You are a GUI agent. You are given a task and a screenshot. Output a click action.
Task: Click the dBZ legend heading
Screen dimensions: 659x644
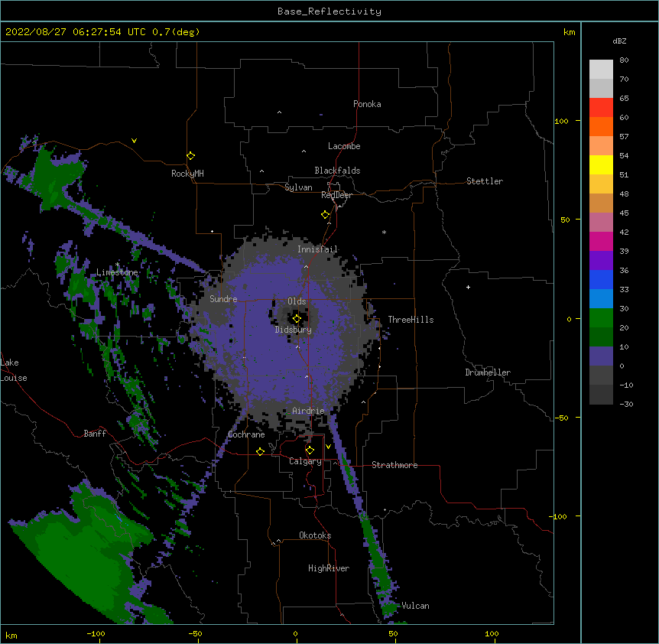(619, 41)
